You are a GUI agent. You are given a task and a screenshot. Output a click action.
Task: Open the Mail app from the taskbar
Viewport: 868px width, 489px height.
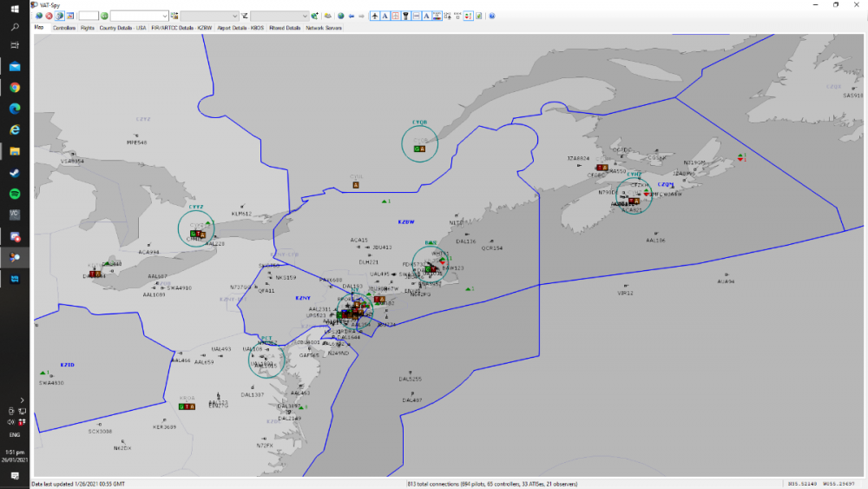(15, 67)
